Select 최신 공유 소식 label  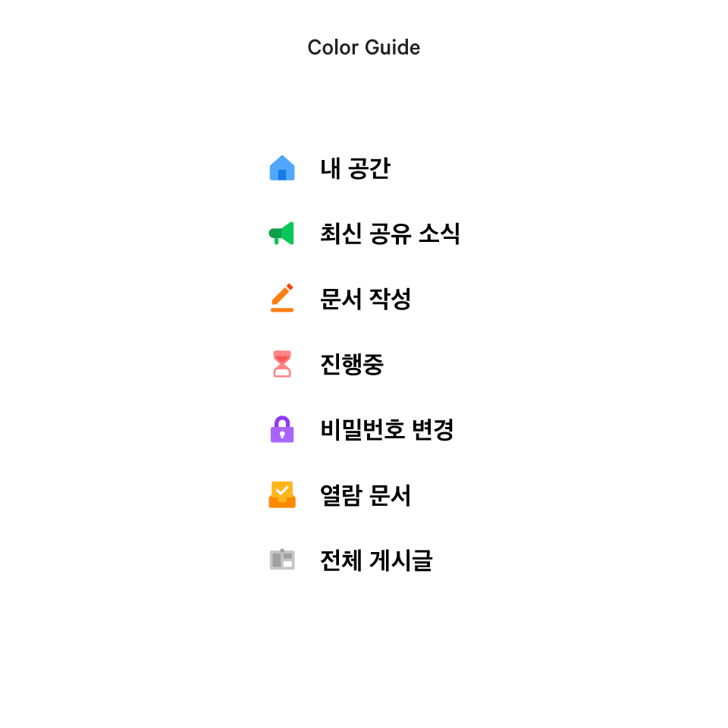(390, 234)
